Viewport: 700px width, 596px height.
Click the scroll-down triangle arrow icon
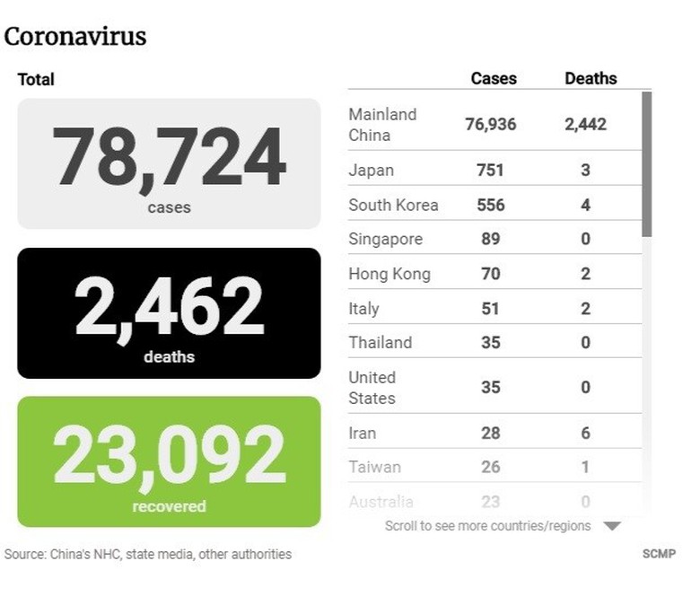611,526
